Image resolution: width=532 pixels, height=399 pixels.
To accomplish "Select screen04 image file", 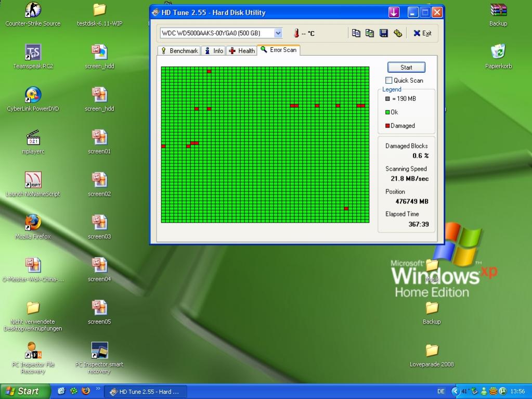I will point(99,270).
